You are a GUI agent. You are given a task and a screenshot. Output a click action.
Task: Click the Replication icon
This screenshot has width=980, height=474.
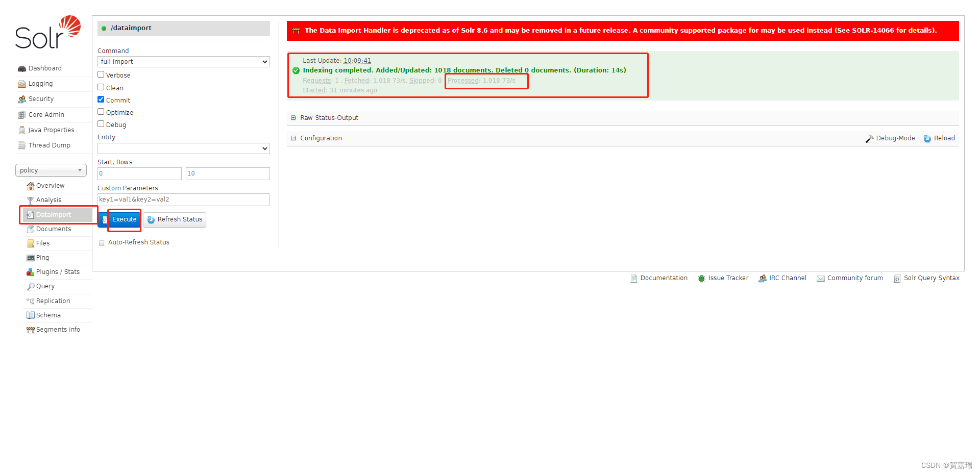(31, 301)
